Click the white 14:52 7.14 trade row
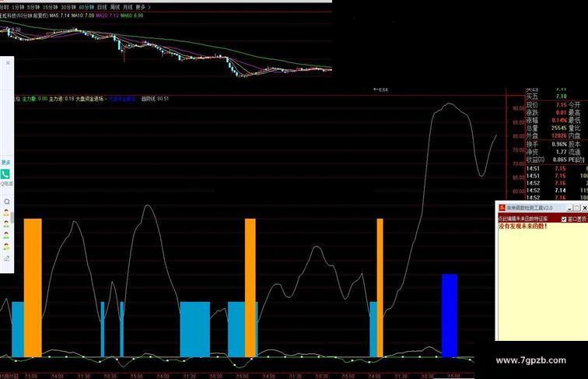 click(x=557, y=191)
